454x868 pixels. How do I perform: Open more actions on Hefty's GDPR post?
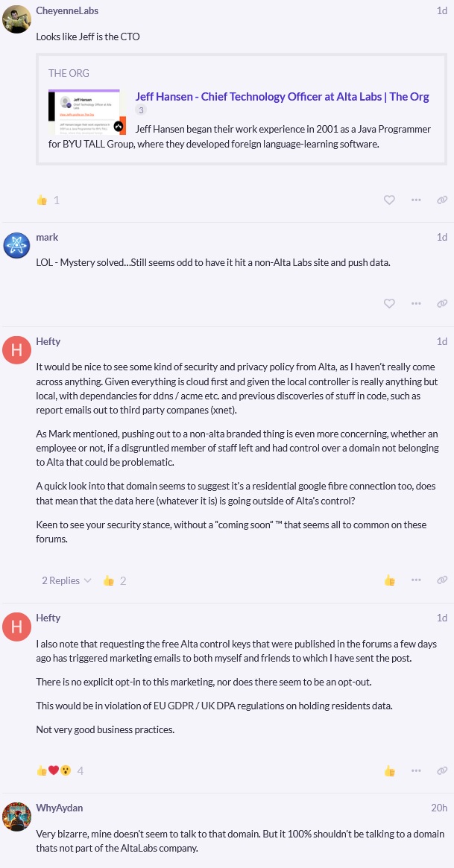416,770
